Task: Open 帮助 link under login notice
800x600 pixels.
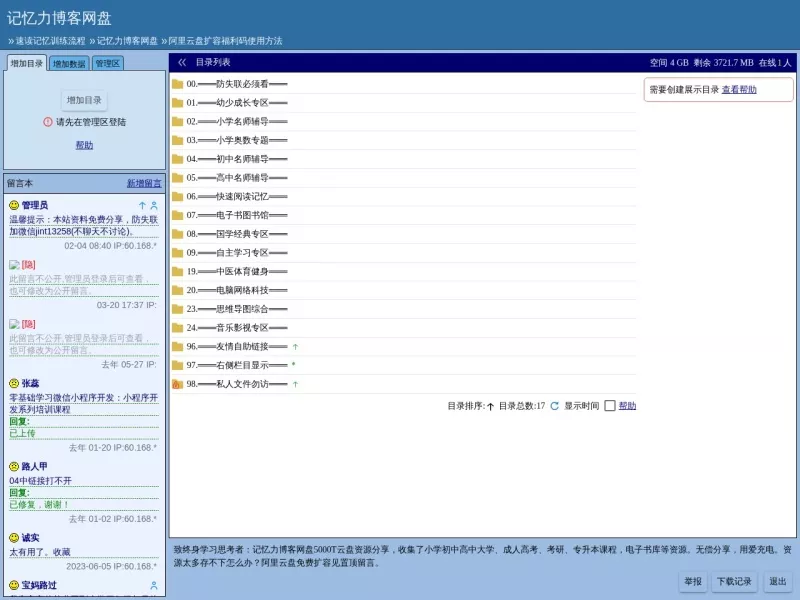Action: coord(84,145)
